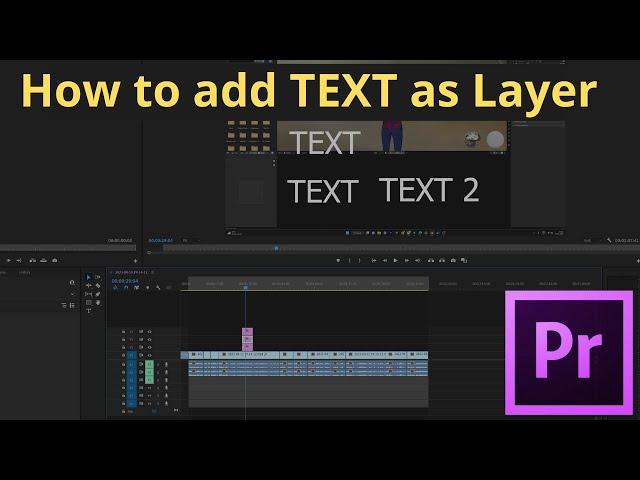
Task: Open Comparison View in Program monitor
Action: 464,260
